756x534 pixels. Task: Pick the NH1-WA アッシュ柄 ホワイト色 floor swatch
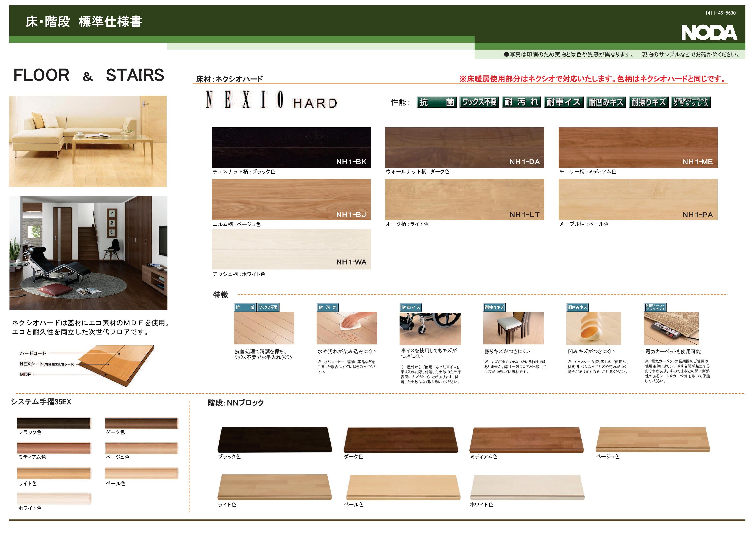point(291,249)
